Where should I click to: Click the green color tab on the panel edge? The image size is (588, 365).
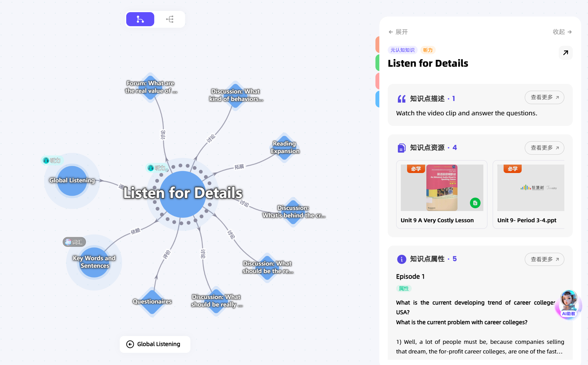click(377, 62)
